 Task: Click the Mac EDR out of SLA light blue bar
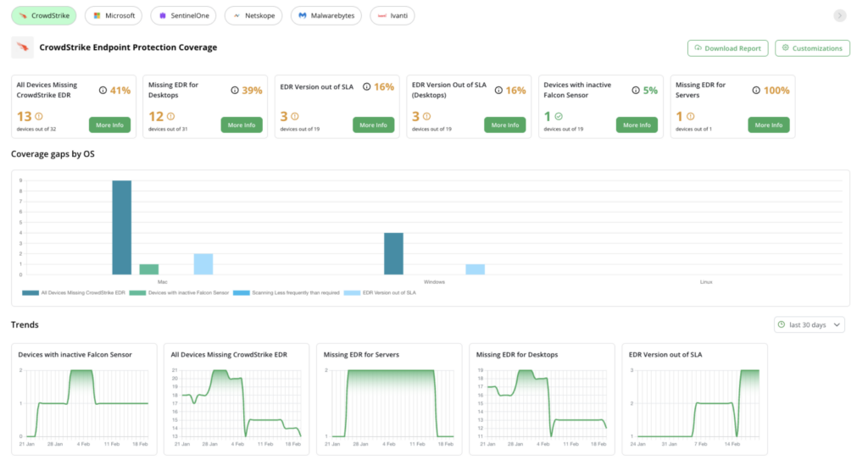point(203,264)
